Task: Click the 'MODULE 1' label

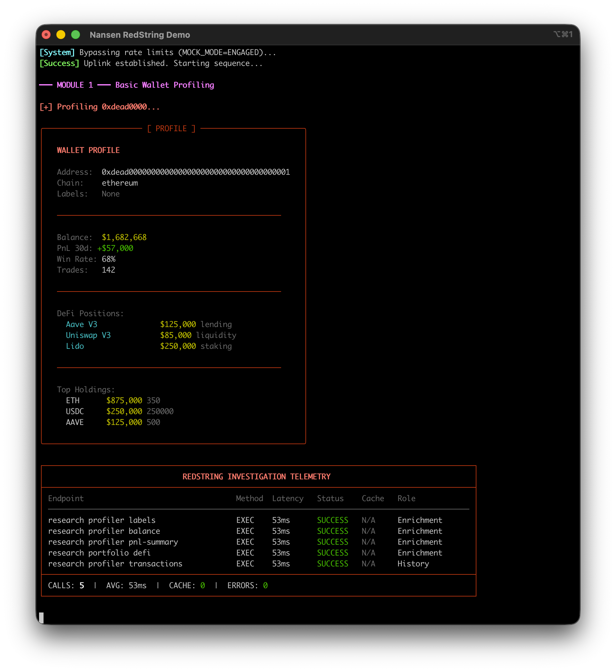Action: [x=75, y=85]
